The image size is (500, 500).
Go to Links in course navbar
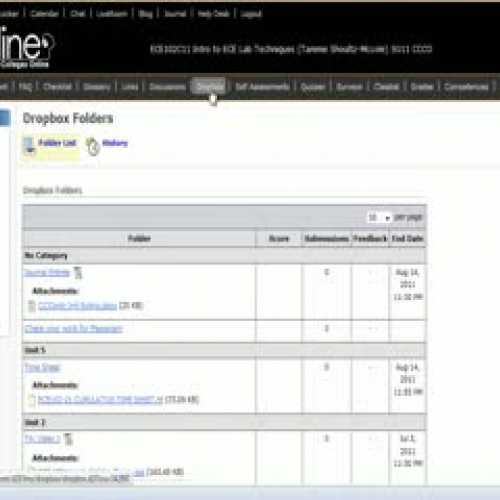tap(130, 87)
